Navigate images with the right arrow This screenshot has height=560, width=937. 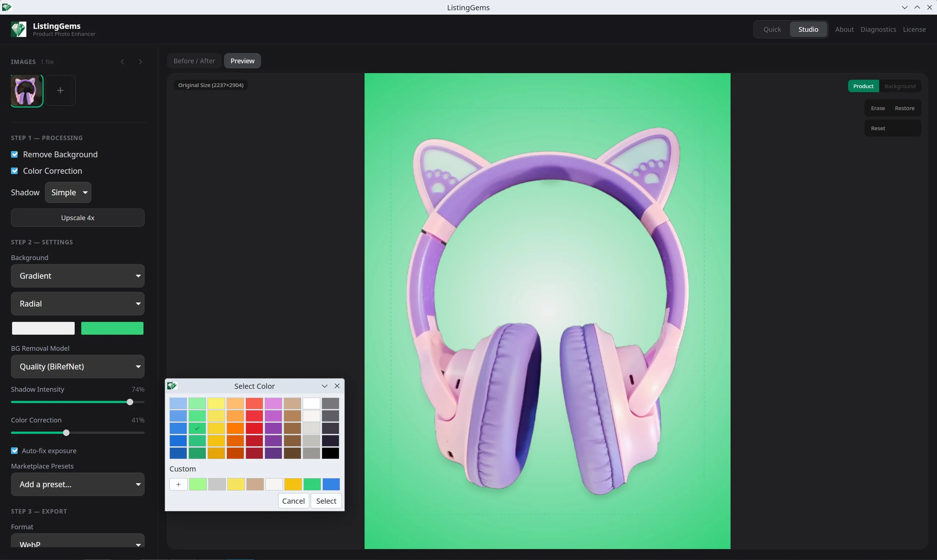coord(140,61)
